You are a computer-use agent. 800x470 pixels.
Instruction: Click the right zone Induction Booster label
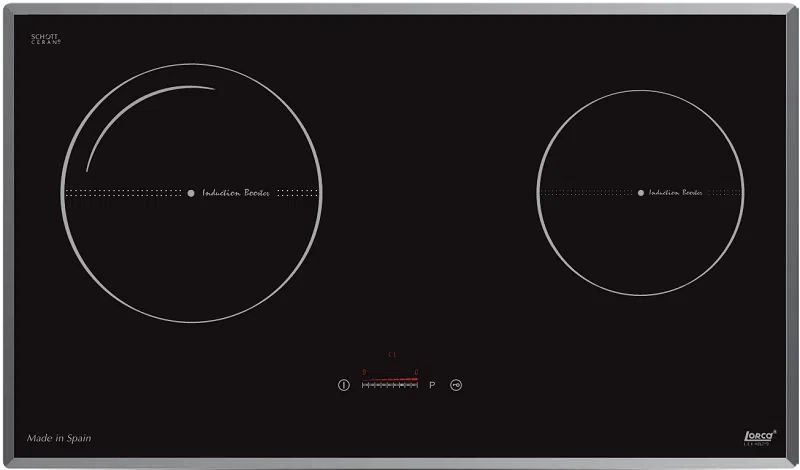pyautogui.click(x=676, y=193)
